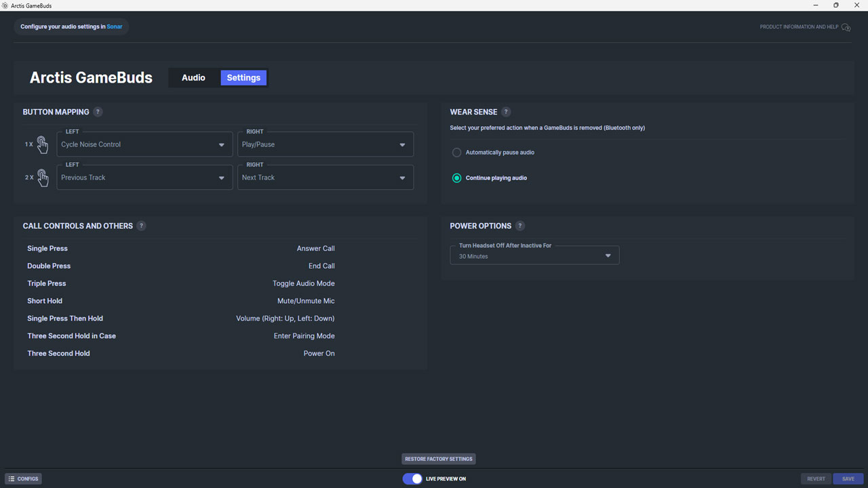Viewport: 868px width, 488px height.
Task: Click the Enter Pairing Mode value
Action: [304, 336]
